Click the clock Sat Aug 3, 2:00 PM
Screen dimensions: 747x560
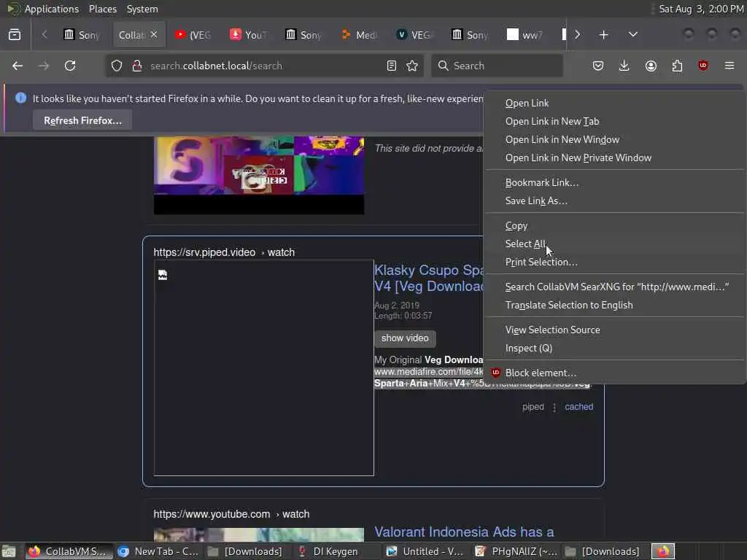click(x=700, y=9)
